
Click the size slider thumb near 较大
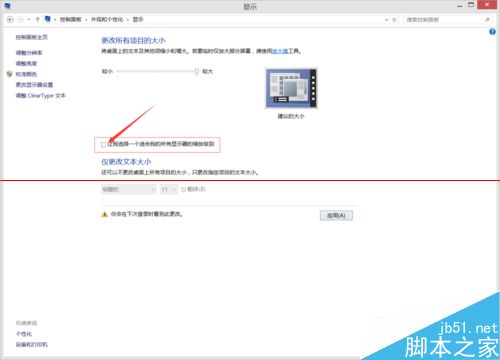pos(197,71)
